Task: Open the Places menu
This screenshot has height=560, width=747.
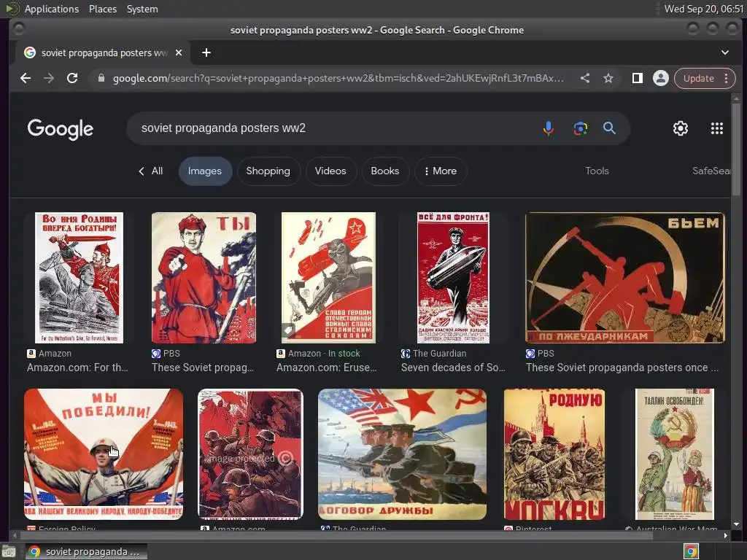Action: click(103, 9)
